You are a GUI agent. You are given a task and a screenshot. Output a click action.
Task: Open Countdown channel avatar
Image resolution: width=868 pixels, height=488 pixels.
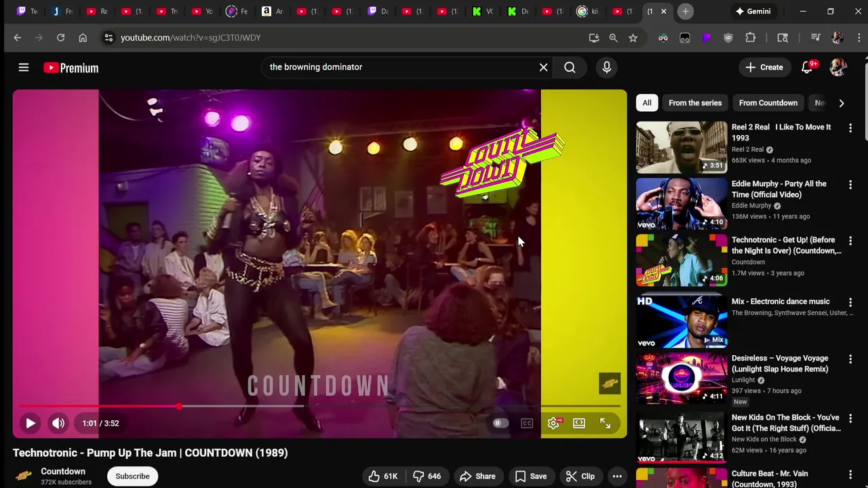[x=24, y=476]
